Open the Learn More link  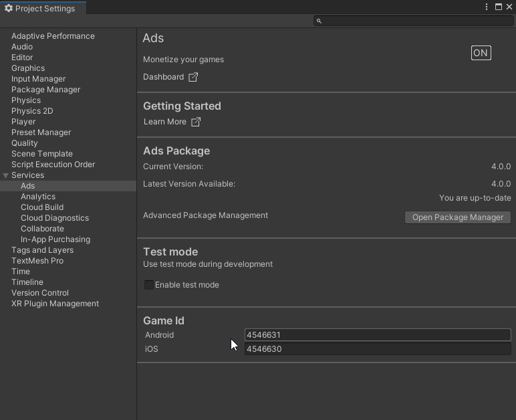click(x=165, y=122)
